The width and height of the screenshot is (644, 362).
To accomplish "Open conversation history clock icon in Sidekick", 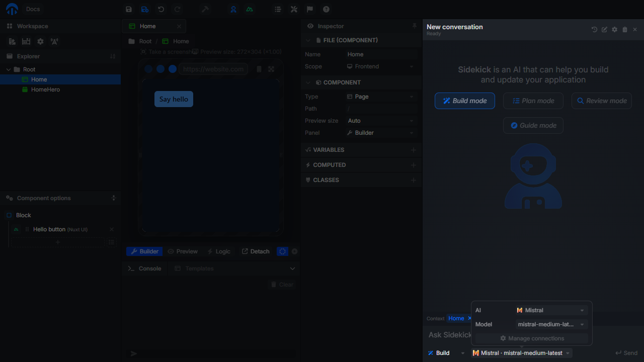I will (x=594, y=30).
